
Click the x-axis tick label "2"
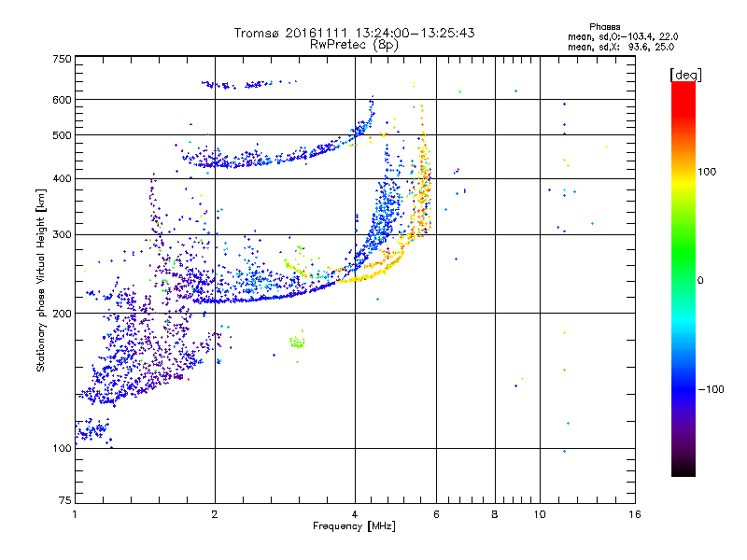[215, 514]
